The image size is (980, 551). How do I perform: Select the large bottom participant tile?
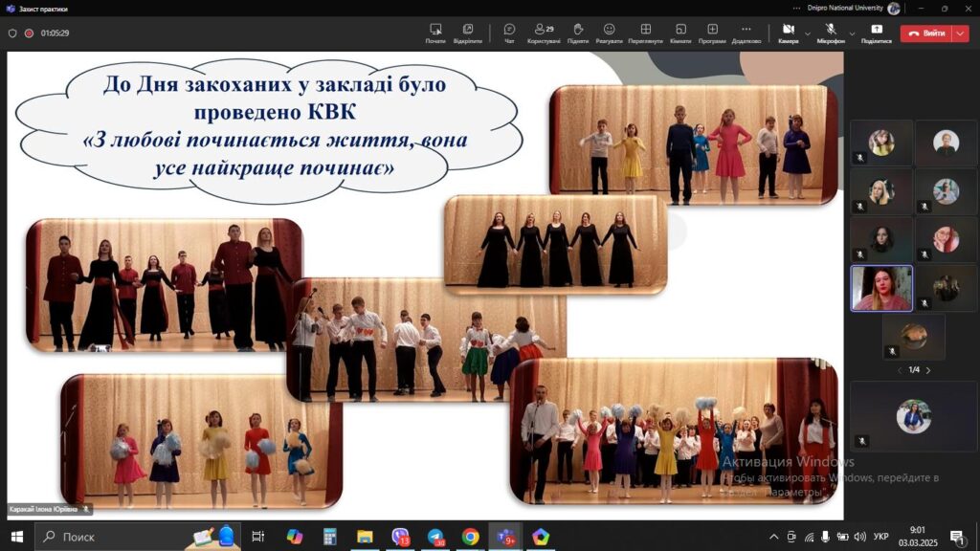coord(913,416)
